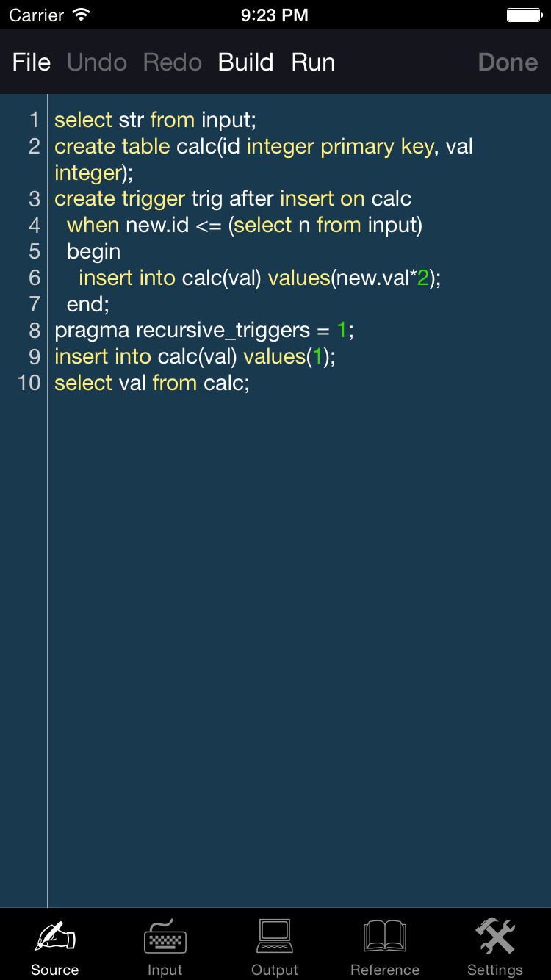Screen dimensions: 551x980
Task: Build the current SQL program
Action: click(245, 62)
